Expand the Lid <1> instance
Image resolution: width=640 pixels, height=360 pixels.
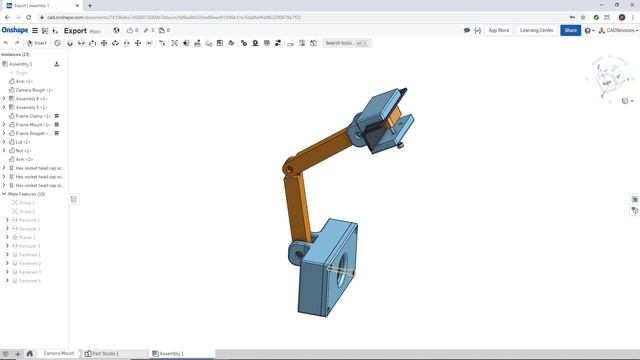point(4,142)
